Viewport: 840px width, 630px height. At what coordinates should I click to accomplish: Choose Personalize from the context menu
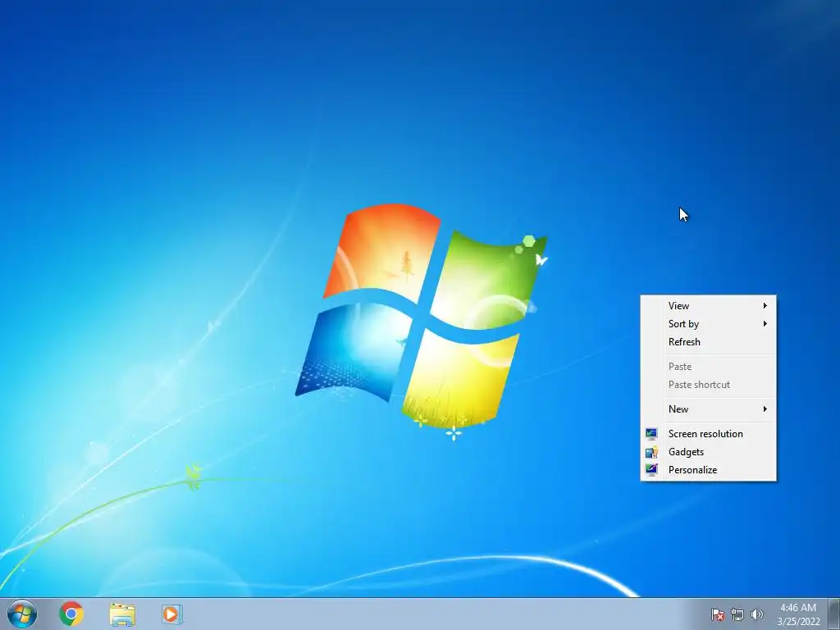[x=708, y=470]
